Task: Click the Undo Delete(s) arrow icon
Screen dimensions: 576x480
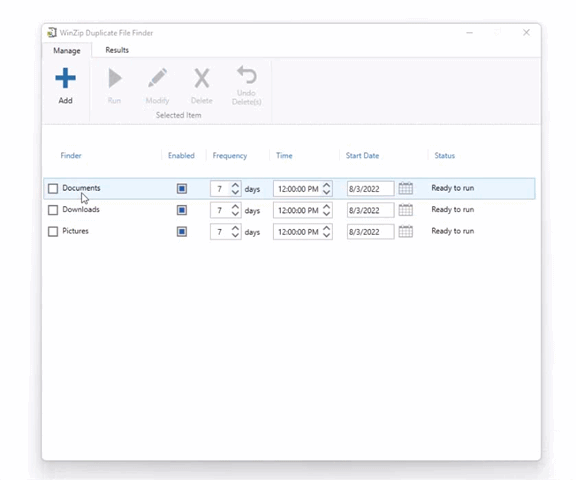Action: tap(246, 75)
